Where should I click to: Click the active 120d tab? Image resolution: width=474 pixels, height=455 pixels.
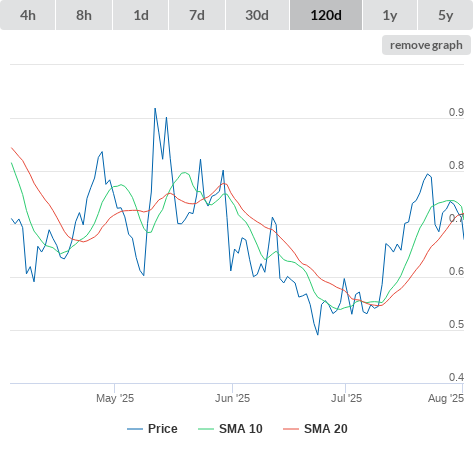coord(326,15)
